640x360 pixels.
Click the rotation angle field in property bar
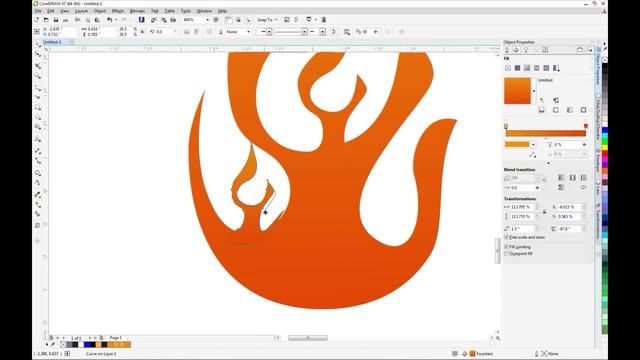pyautogui.click(x=162, y=31)
